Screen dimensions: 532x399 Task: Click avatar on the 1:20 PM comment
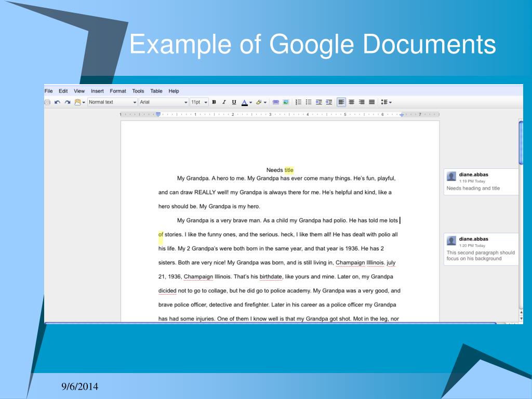451,241
